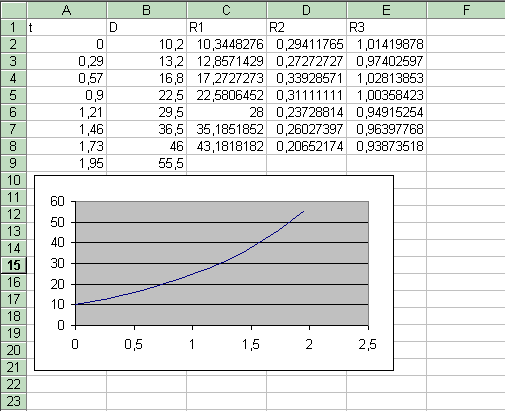Select cell containing 17,2727273
This screenshot has height=411, width=505.
[227, 78]
